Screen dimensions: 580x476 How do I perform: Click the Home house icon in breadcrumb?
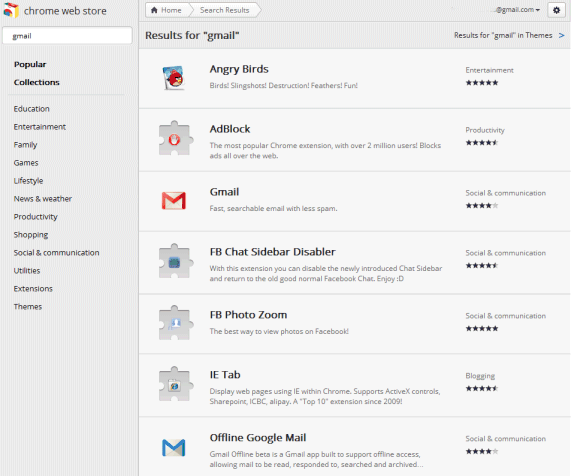(x=154, y=10)
